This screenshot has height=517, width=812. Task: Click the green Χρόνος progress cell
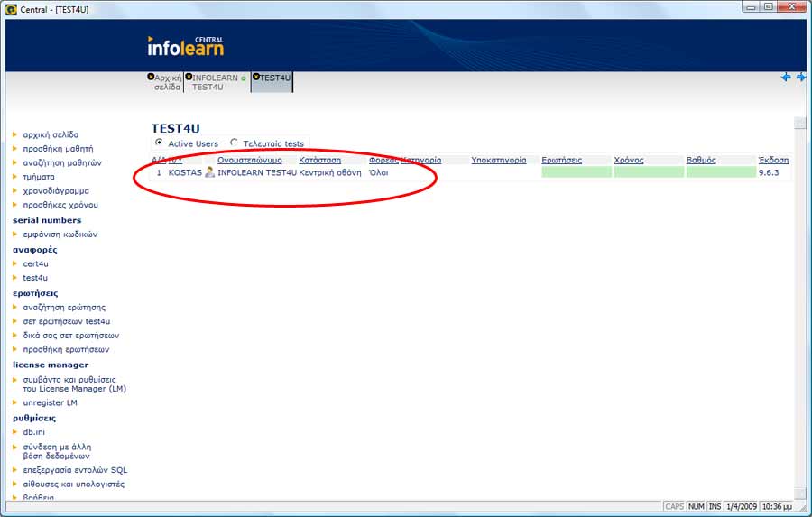coord(649,172)
